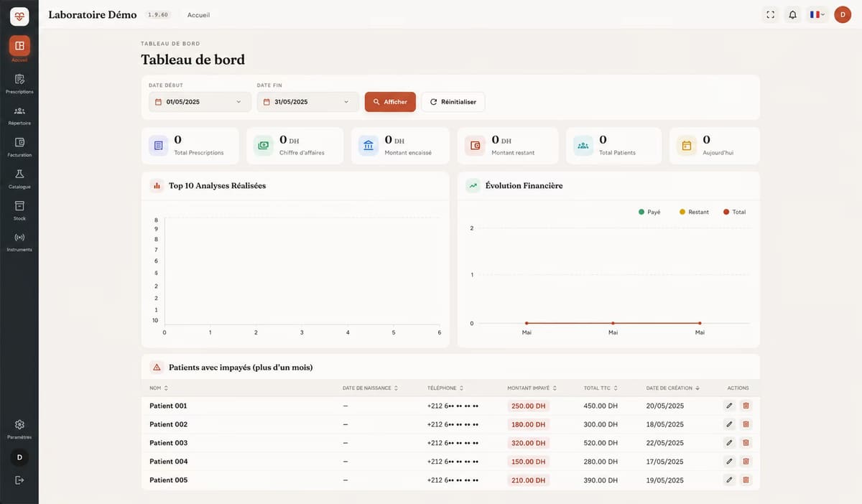Click the Aujourd'hui calendar icon
This screenshot has height=504, width=862.
[687, 146]
